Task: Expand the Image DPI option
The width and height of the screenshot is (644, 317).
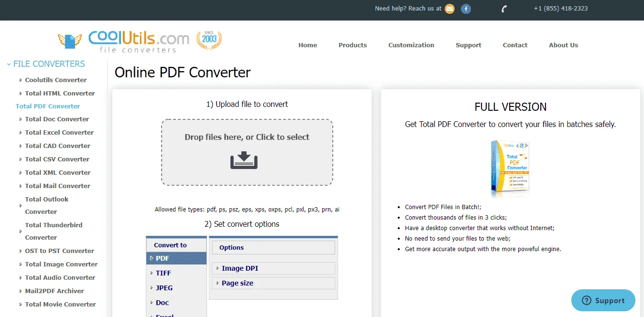Action: click(x=273, y=268)
